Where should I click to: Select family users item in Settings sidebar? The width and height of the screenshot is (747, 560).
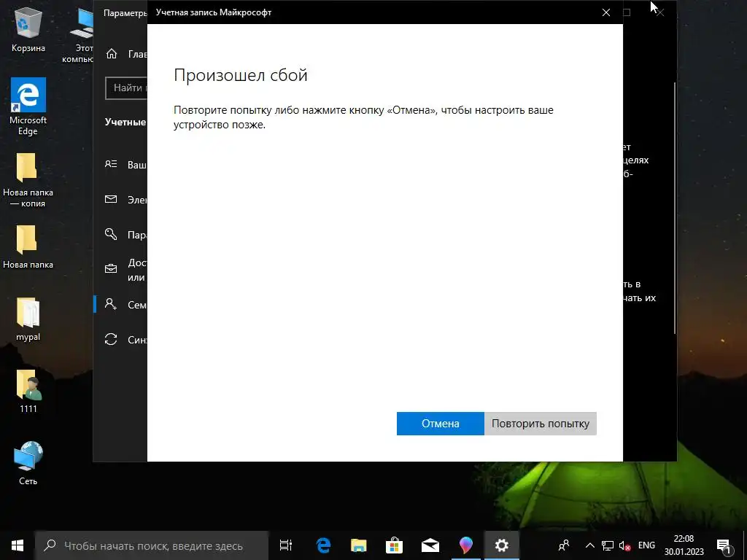pyautogui.click(x=122, y=305)
